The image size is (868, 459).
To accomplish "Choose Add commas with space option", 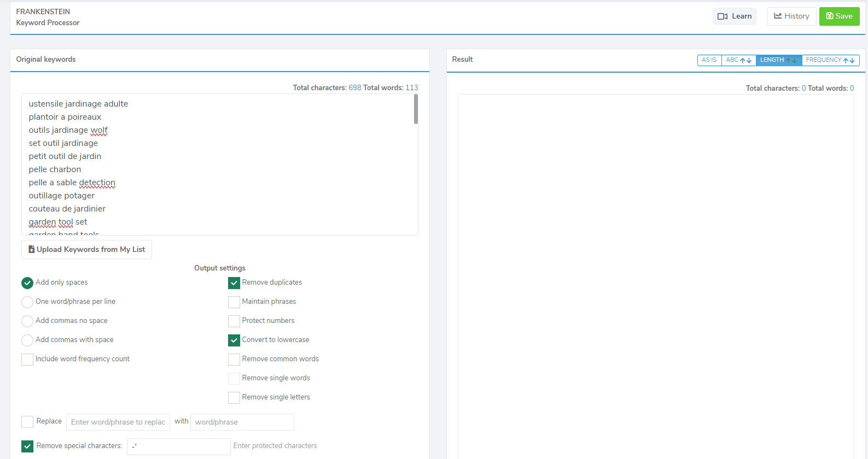I will tap(27, 340).
